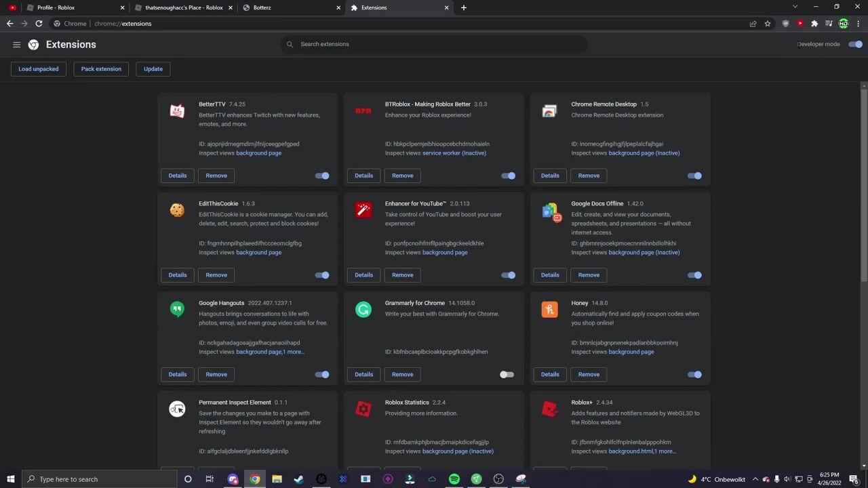Open a new tab with the plus button

coord(464,7)
